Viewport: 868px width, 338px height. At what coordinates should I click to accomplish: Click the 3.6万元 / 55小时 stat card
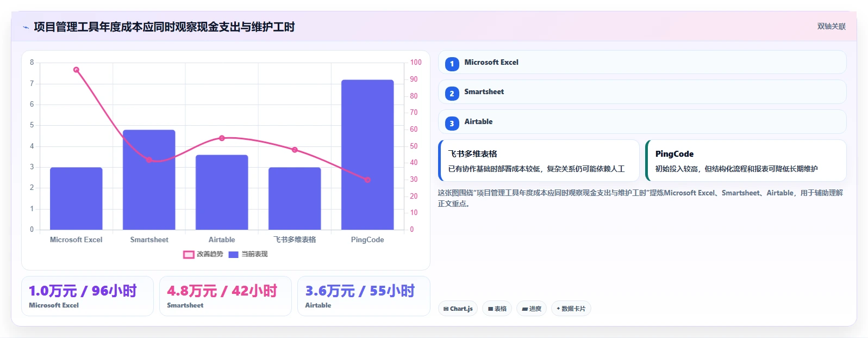[x=364, y=296]
